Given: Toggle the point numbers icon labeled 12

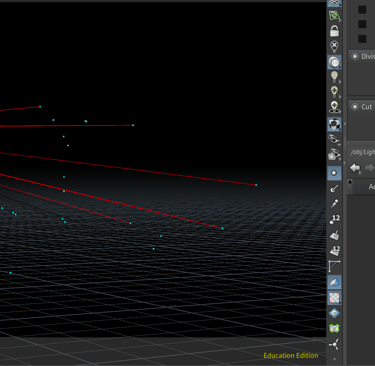Looking at the screenshot, I should click(334, 219).
